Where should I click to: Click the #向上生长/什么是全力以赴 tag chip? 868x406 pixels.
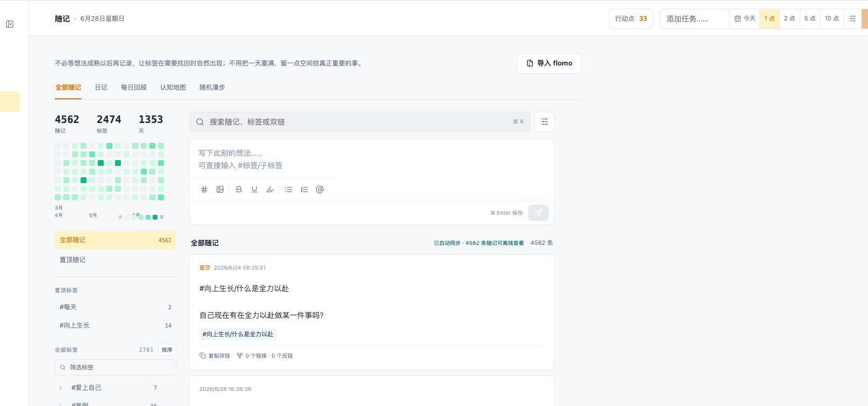click(x=238, y=334)
